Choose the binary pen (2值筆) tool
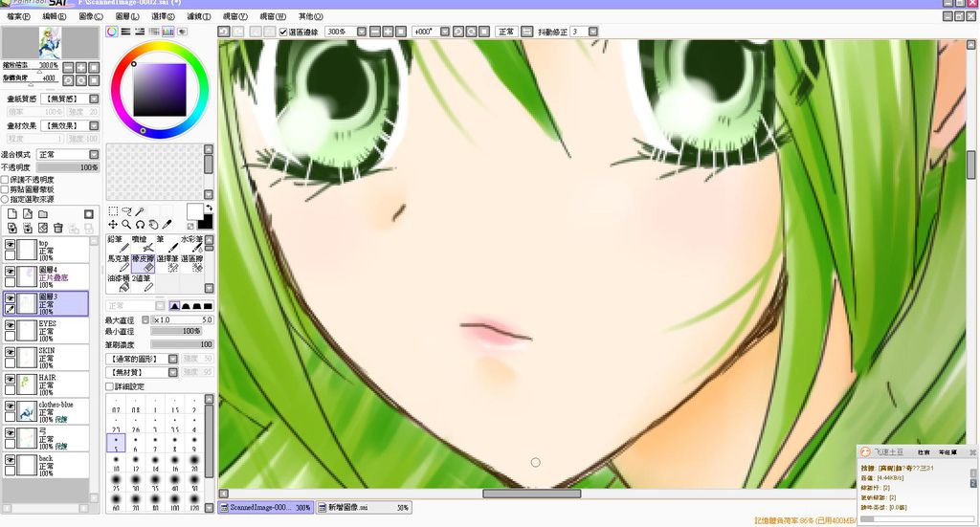Viewport: 980px width, 527px height. [143, 282]
